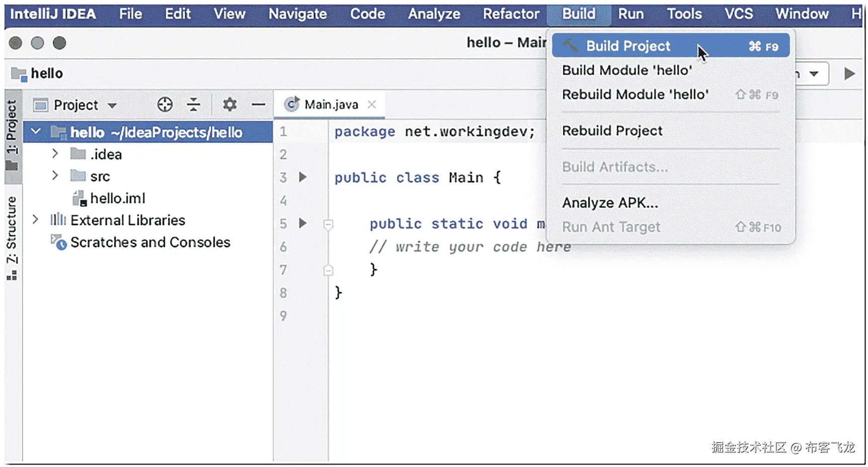Click Scratches and Consoles item
Screen dimensions: 868x467
(x=150, y=242)
